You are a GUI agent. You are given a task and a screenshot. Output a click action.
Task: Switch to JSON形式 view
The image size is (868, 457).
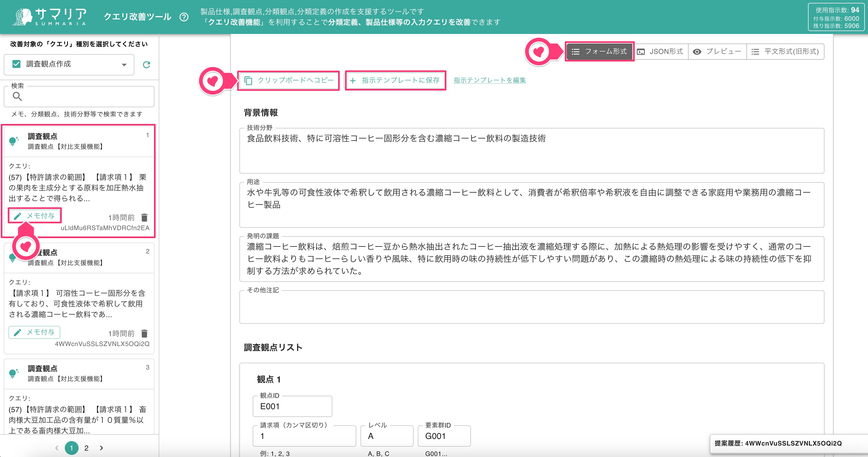pos(660,51)
